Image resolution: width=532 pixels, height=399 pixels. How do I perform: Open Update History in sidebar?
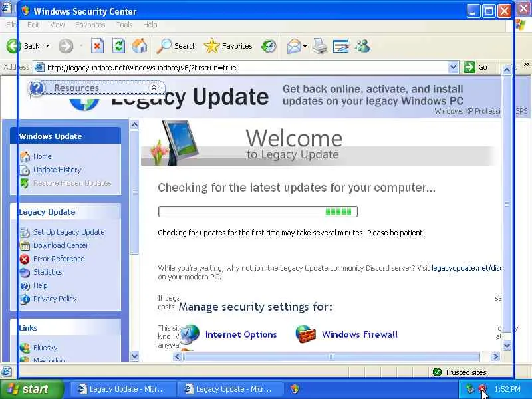57,170
